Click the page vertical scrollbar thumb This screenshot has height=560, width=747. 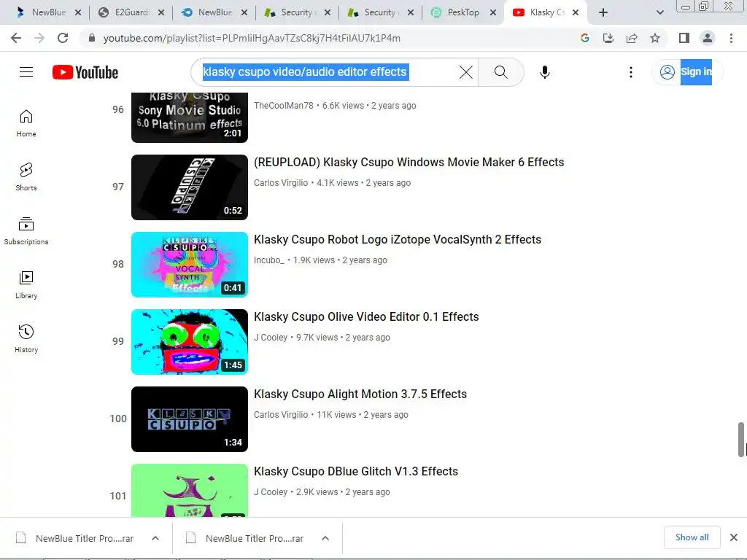[741, 440]
